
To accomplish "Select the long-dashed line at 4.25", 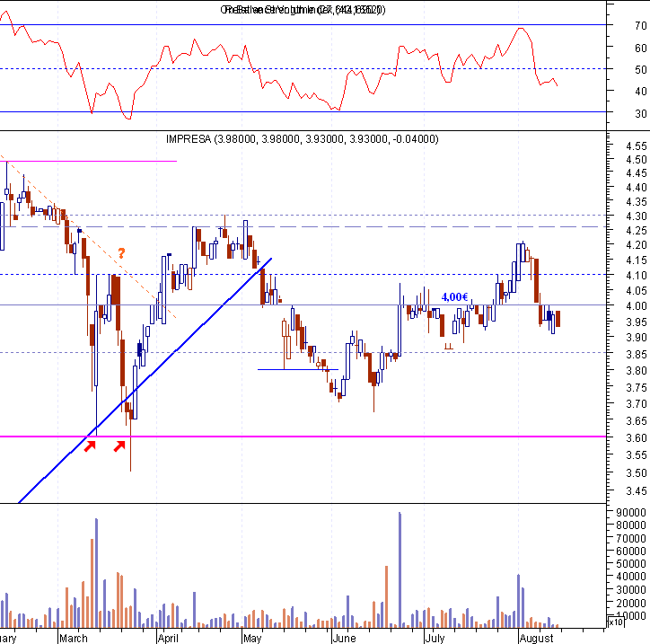I will coord(303,227).
